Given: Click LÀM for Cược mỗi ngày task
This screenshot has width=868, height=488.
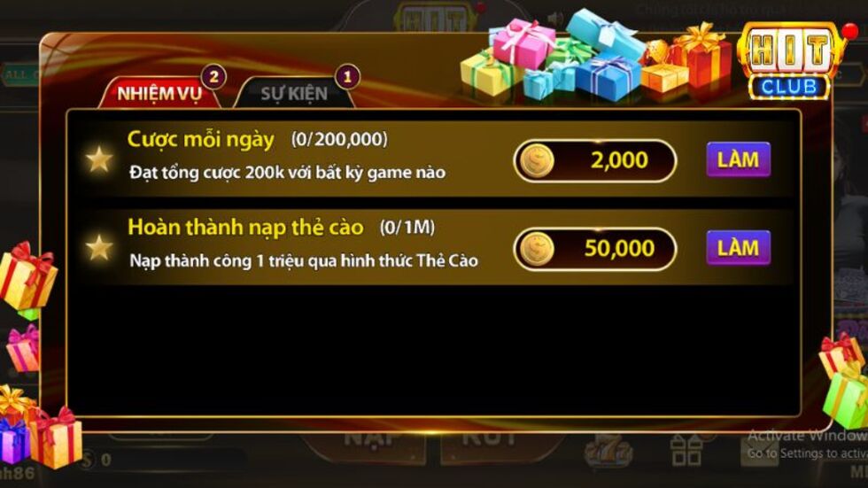Looking at the screenshot, I should click(738, 160).
